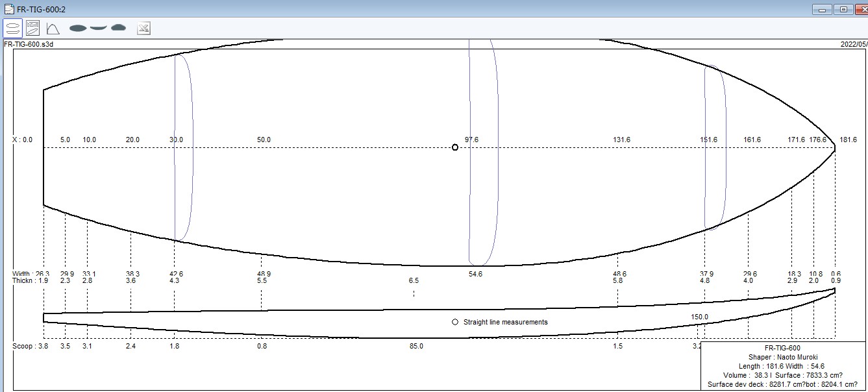Select the outline and profile view icon
The image size is (868, 392).
coord(12,28)
